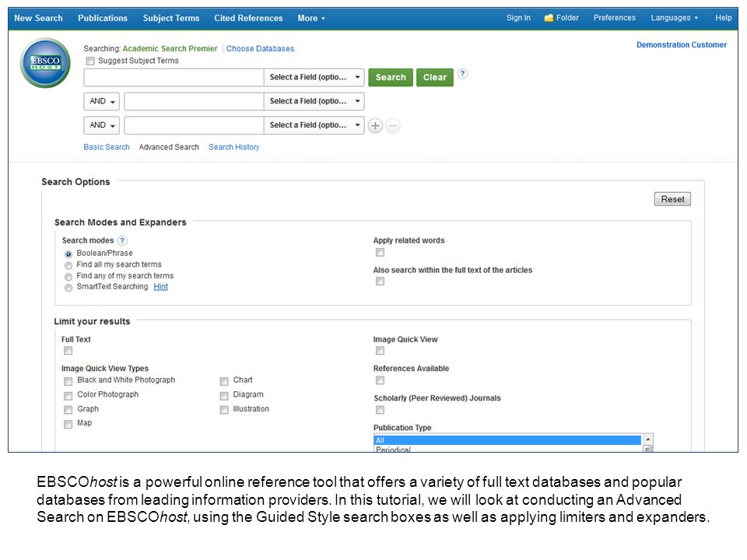Check Map image type
Viewport: 747px width, 560px height.
68,425
